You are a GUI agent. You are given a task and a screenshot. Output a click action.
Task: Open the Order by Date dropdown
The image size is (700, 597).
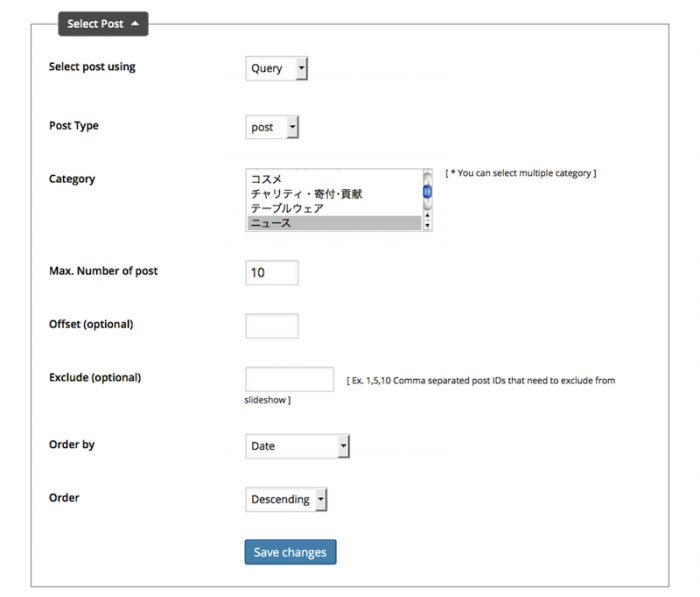coord(297,446)
